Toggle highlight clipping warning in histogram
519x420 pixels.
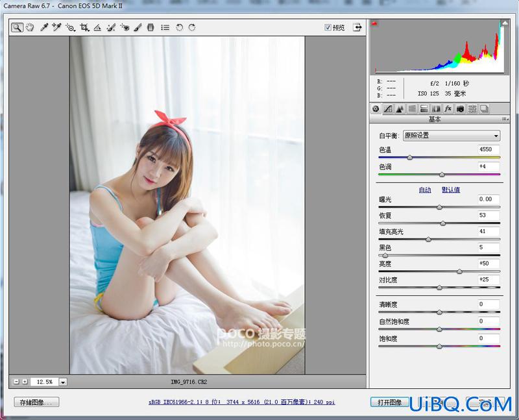pyautogui.click(x=505, y=23)
